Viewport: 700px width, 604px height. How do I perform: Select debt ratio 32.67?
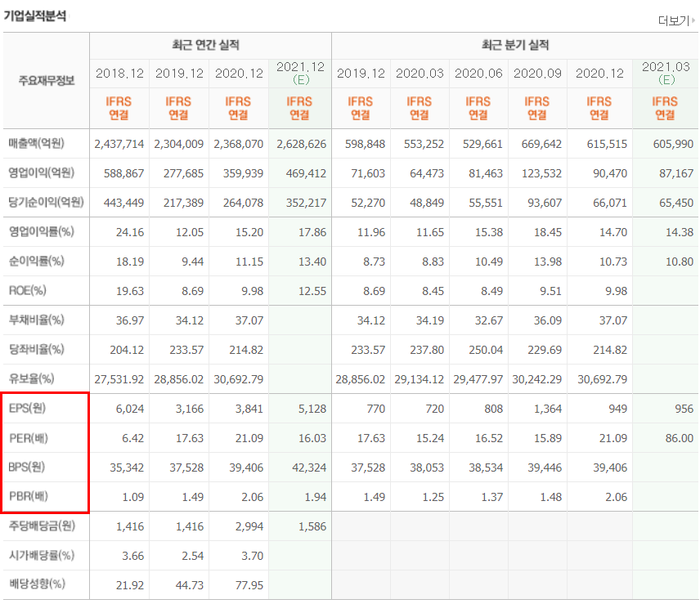pos(489,320)
